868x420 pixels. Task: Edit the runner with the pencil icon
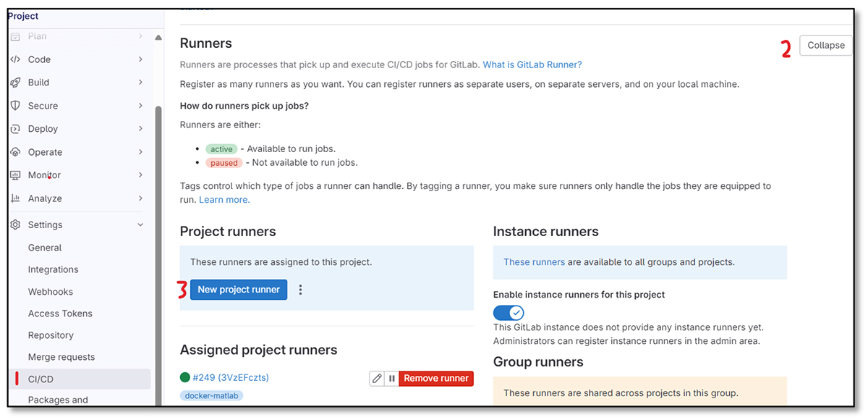click(x=376, y=378)
